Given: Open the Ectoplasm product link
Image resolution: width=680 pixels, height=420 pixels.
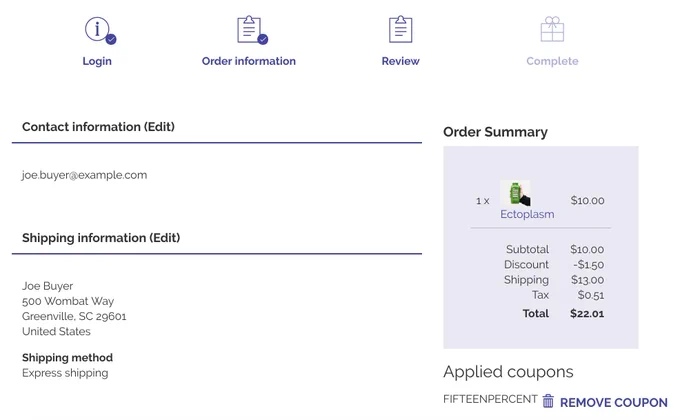Looking at the screenshot, I should pyautogui.click(x=527, y=214).
